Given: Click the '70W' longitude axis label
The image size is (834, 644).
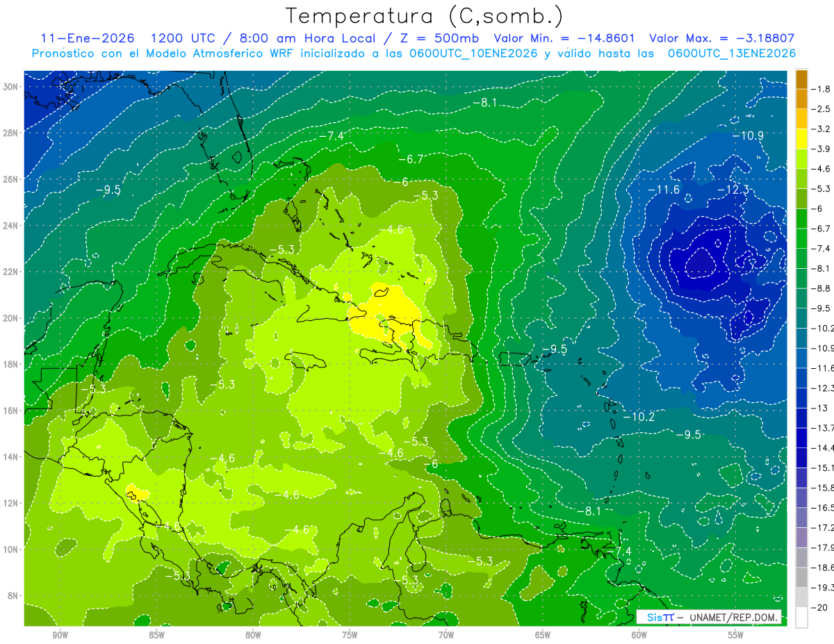Looking at the screenshot, I should (446, 635).
